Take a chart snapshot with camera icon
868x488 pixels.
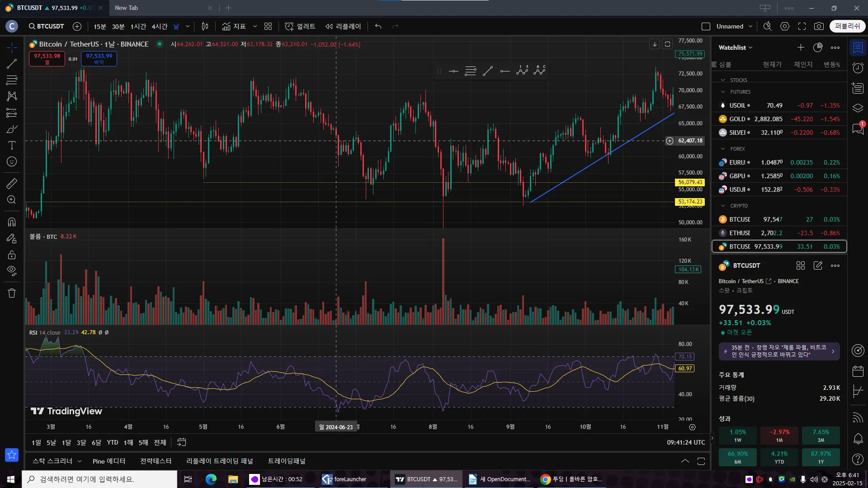[x=819, y=26]
